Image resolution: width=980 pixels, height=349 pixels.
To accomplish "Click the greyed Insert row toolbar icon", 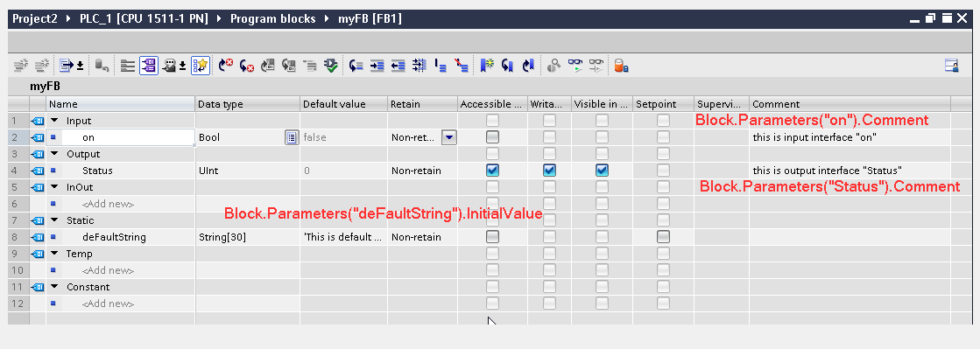I will point(22,65).
